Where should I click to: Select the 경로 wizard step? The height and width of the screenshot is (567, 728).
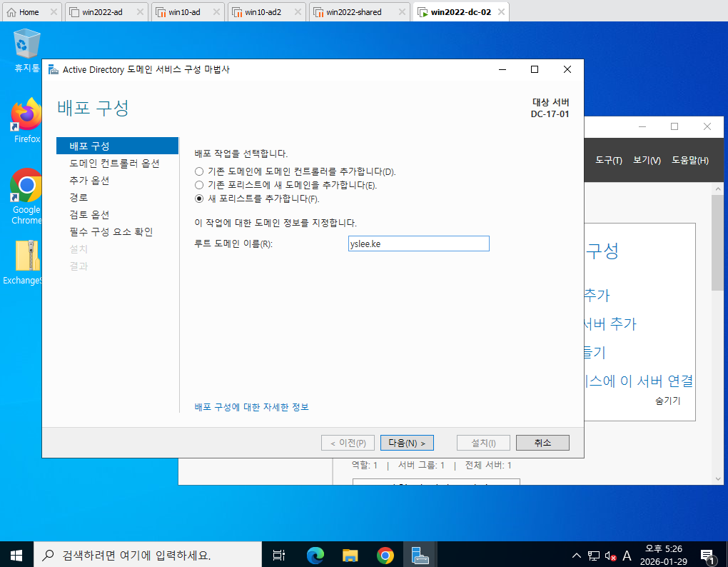coord(79,197)
